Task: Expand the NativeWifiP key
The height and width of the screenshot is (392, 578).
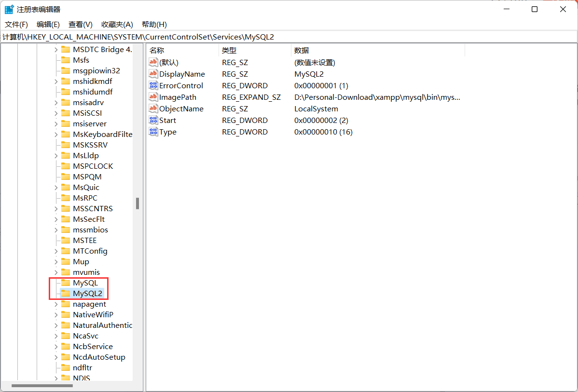Action: pos(56,315)
